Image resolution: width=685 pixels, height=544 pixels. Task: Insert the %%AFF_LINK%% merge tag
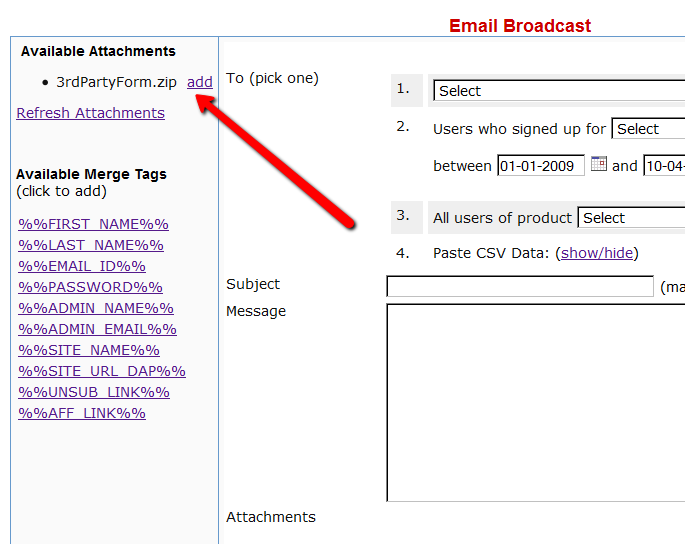point(82,413)
